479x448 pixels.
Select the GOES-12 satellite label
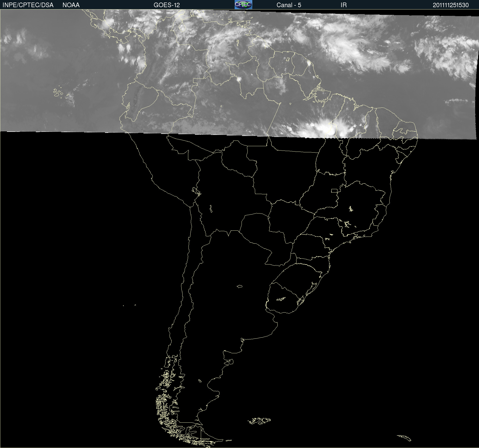tap(167, 5)
